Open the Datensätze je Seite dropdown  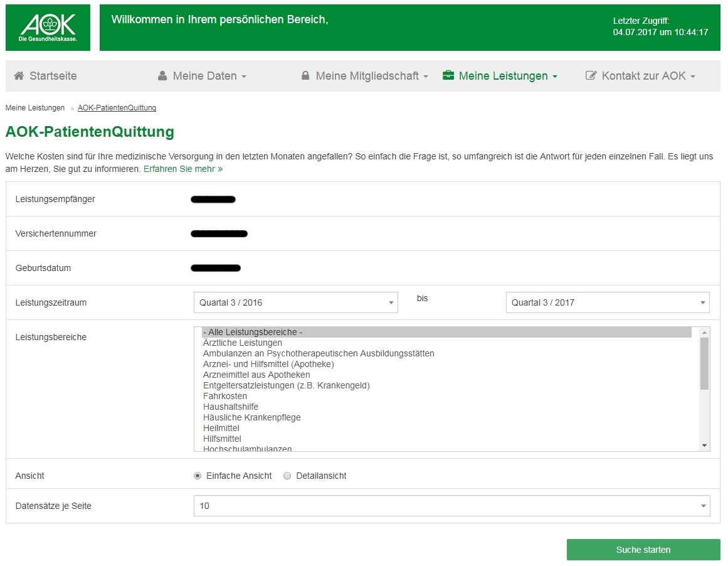451,506
